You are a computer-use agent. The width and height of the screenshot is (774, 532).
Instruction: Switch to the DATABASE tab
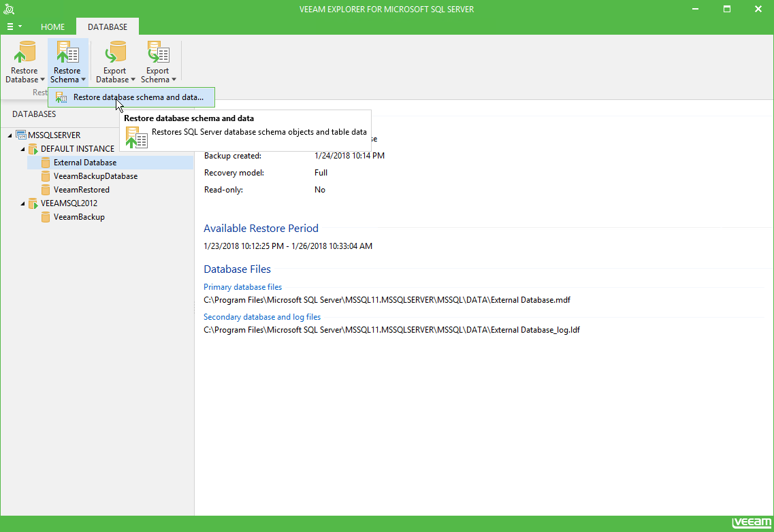[x=108, y=27]
